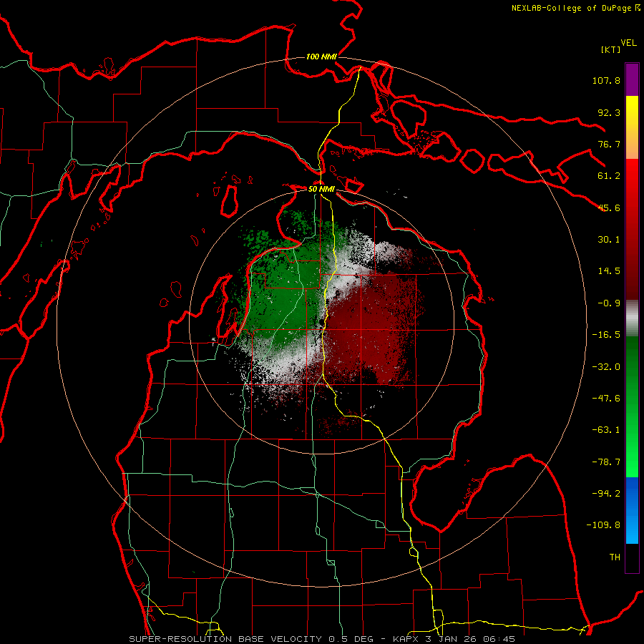Screen dimensions: 644x644
Task: Click the -109.8 scale value
Action: pos(603,525)
